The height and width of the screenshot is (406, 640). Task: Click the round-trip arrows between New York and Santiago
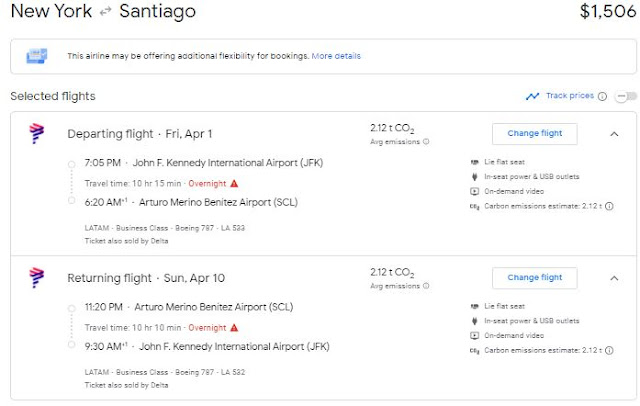click(104, 13)
